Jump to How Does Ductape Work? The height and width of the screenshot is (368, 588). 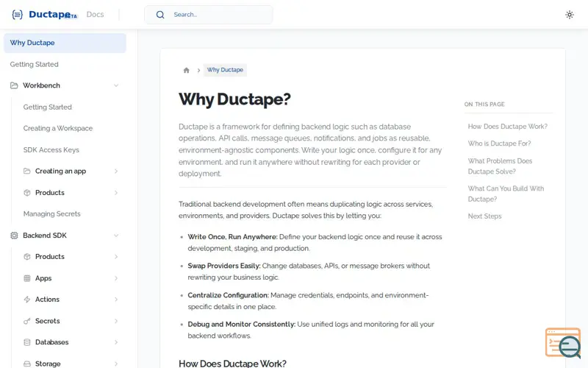(507, 127)
